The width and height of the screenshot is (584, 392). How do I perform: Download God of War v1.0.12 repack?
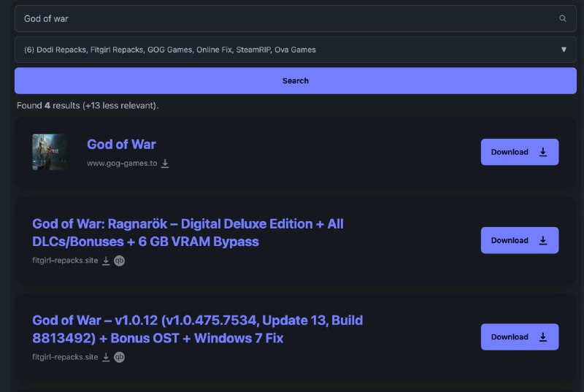coord(519,337)
